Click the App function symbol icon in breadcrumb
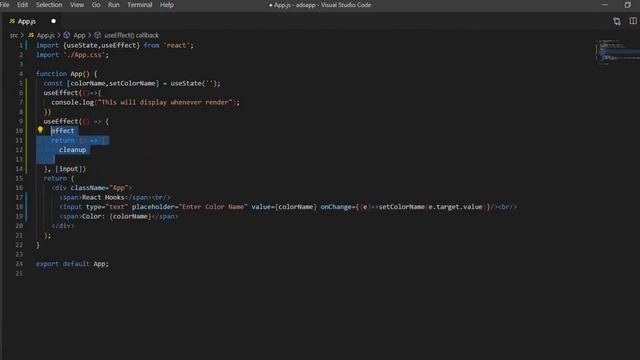640x360 pixels. tap(67, 36)
